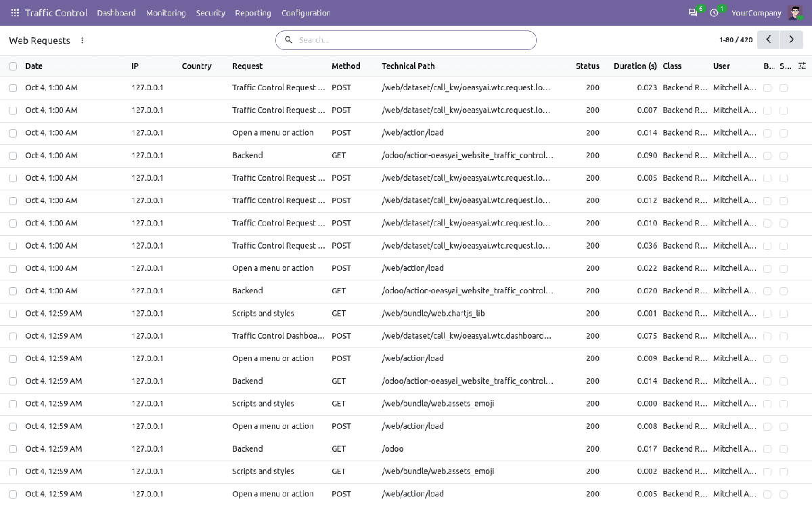
Task: Click the /web/bundle/web.chartjs_lib path cell
Action: click(433, 314)
